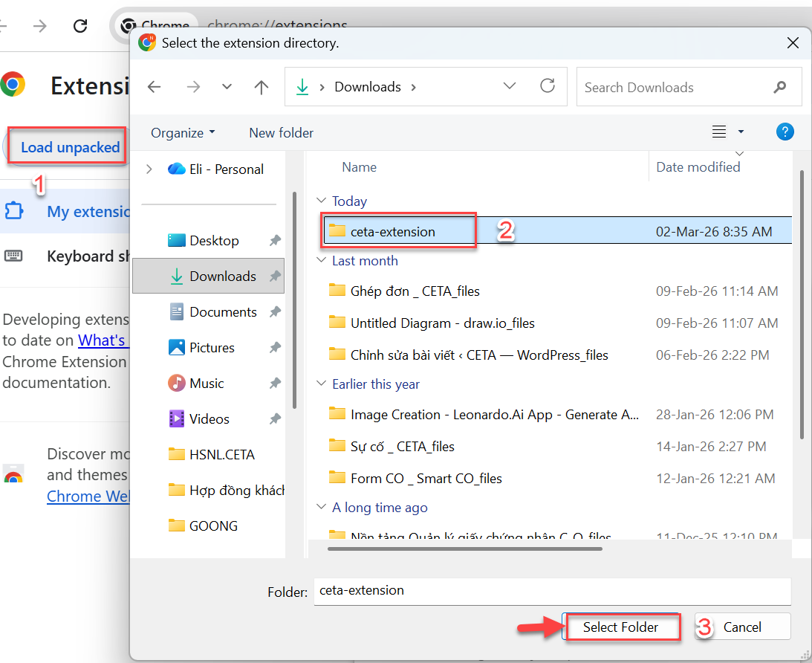812x663 pixels.
Task: Reload the Chrome page
Action: pos(80,26)
